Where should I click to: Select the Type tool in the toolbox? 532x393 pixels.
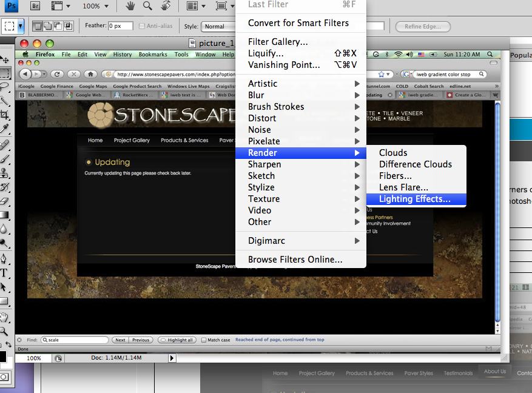[5, 273]
